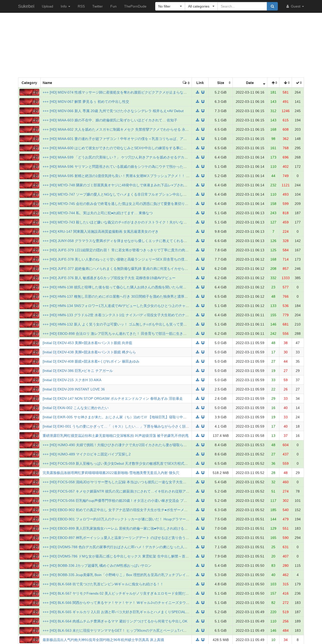Open magnet link for EBOD-902 row
The width and height of the screenshot is (322, 644).
(x=203, y=510)
